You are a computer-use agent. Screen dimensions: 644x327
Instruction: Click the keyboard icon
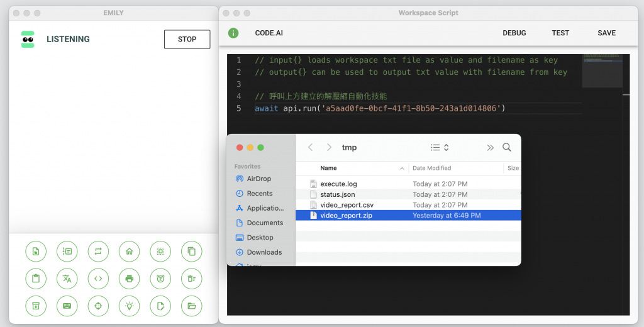(x=67, y=306)
